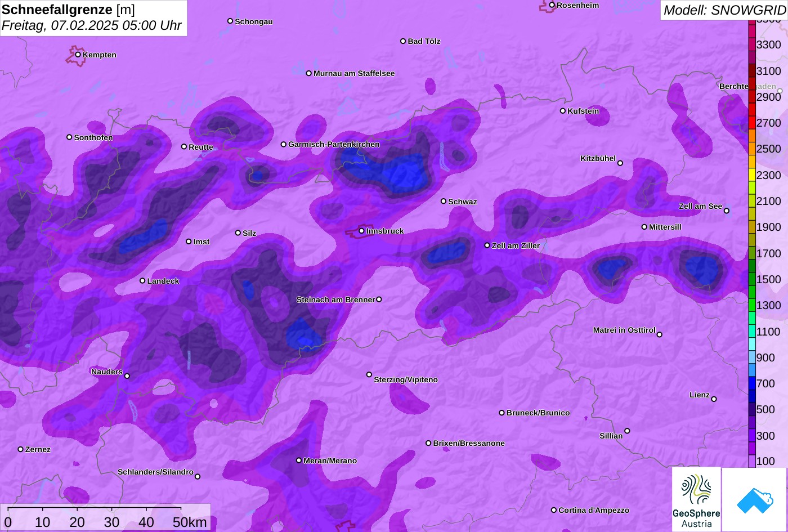The image size is (788, 532).
Task: Click the 'Bad Tölz' town label
Action: coord(424,42)
